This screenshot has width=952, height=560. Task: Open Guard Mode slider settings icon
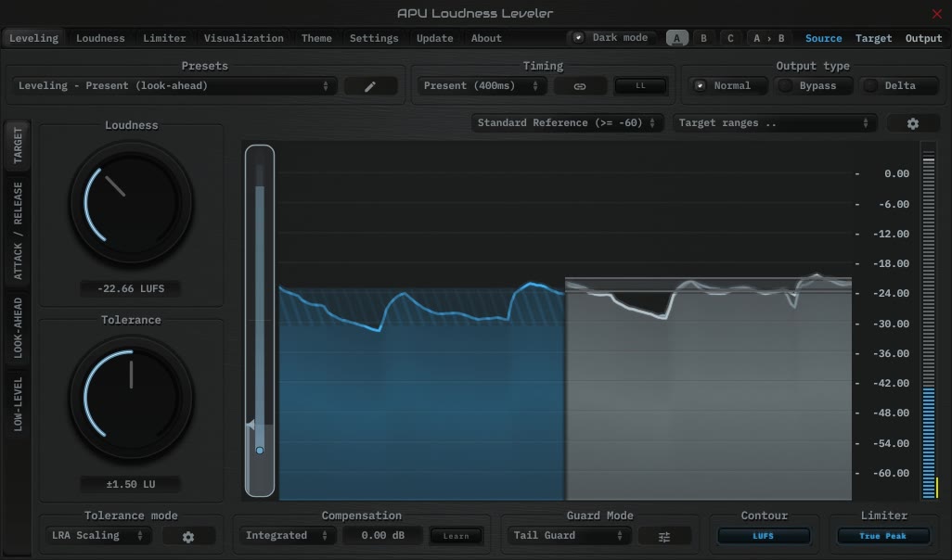(x=664, y=536)
